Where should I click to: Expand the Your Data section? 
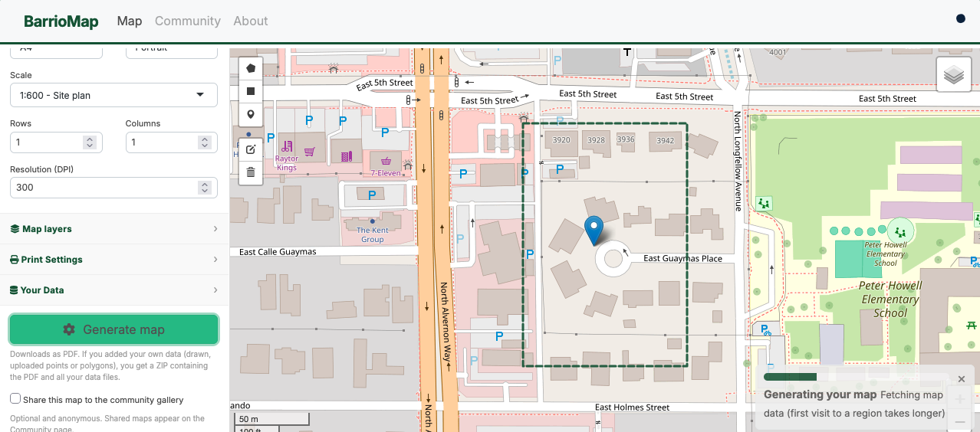pyautogui.click(x=114, y=290)
